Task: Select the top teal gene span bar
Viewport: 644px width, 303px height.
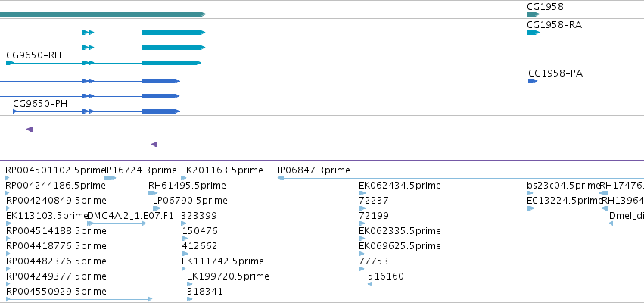Action: tap(103, 14)
